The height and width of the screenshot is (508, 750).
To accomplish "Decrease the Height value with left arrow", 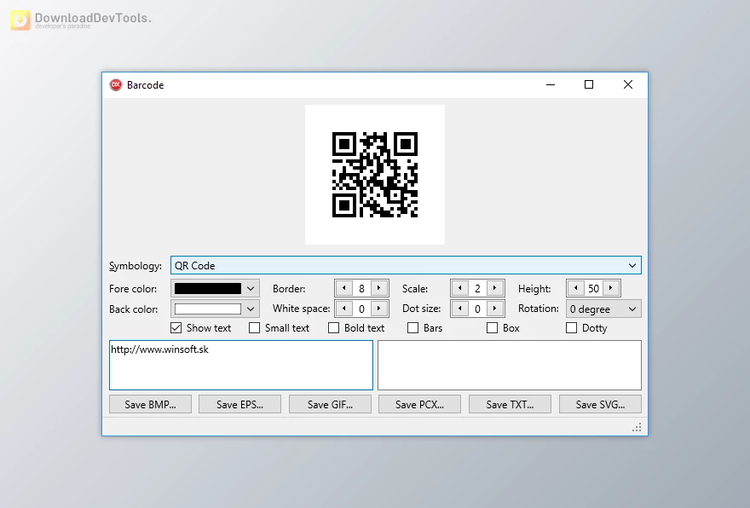I will (576, 288).
